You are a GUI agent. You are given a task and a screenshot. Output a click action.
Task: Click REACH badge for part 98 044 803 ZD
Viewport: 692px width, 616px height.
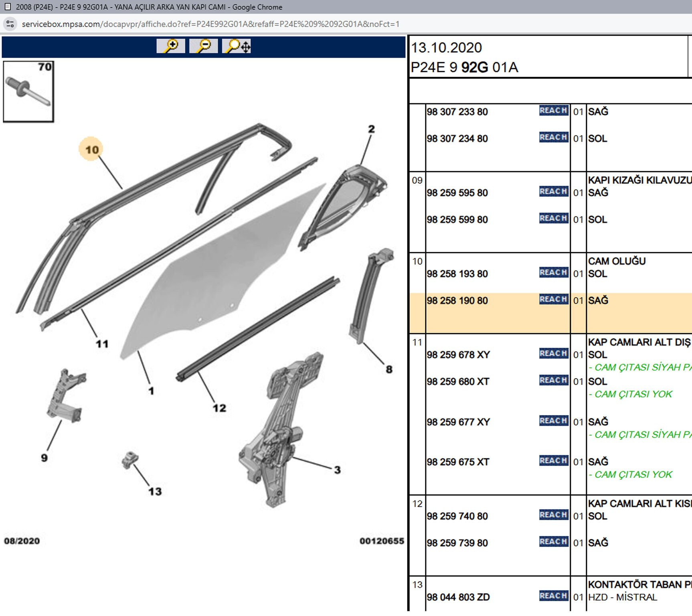pos(553,596)
